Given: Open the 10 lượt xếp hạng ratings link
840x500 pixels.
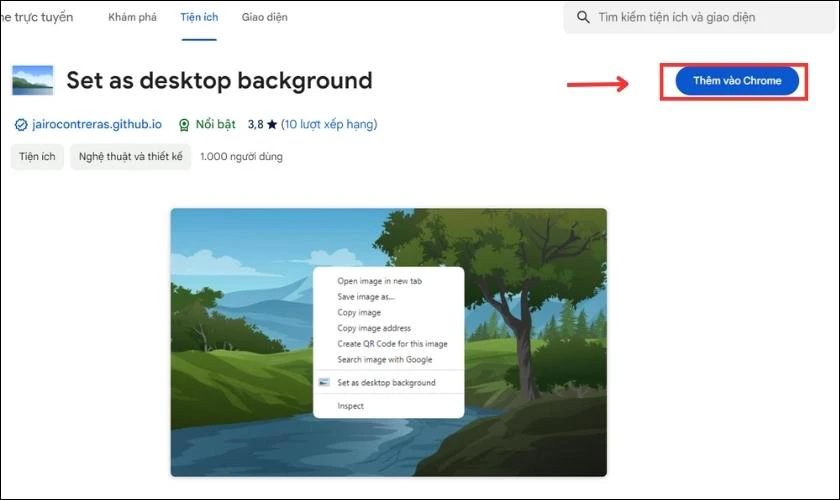Looking at the screenshot, I should click(x=329, y=124).
